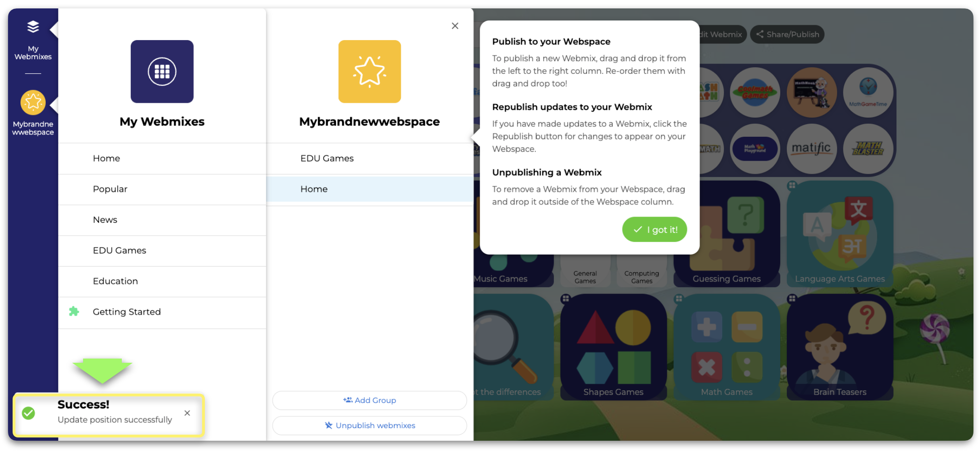Open the Shapes Games thumbnail
980x451 pixels.
point(613,347)
